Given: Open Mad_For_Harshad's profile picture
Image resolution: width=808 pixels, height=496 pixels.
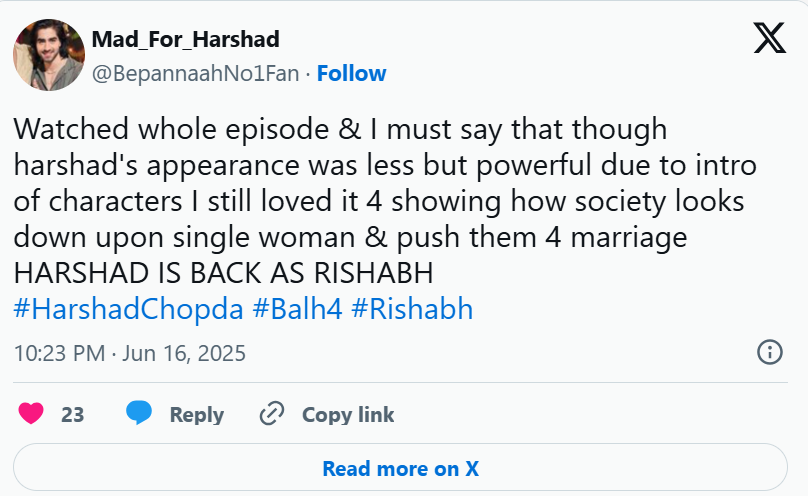Looking at the screenshot, I should (48, 54).
